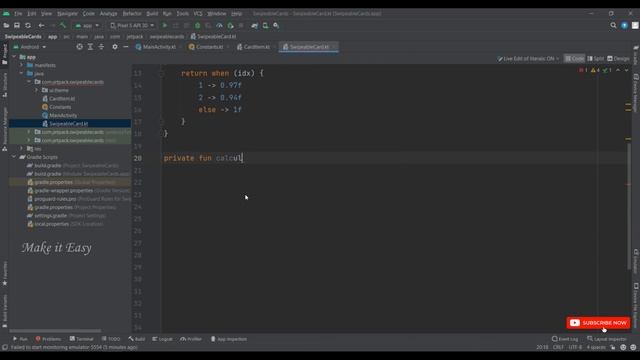Click the Sync/Reload from disk icon
The image size is (640, 360).
click(x=28, y=25)
